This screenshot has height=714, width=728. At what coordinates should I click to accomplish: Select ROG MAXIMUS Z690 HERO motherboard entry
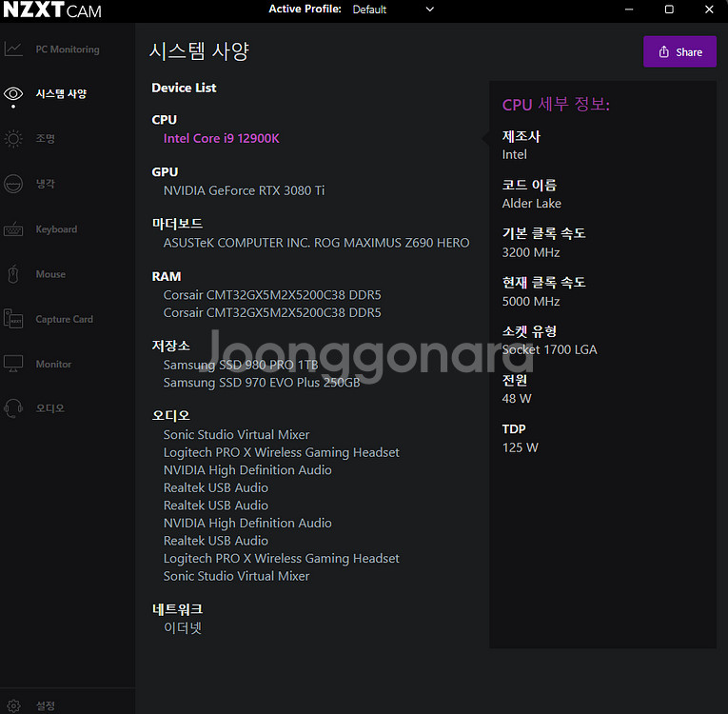316,243
